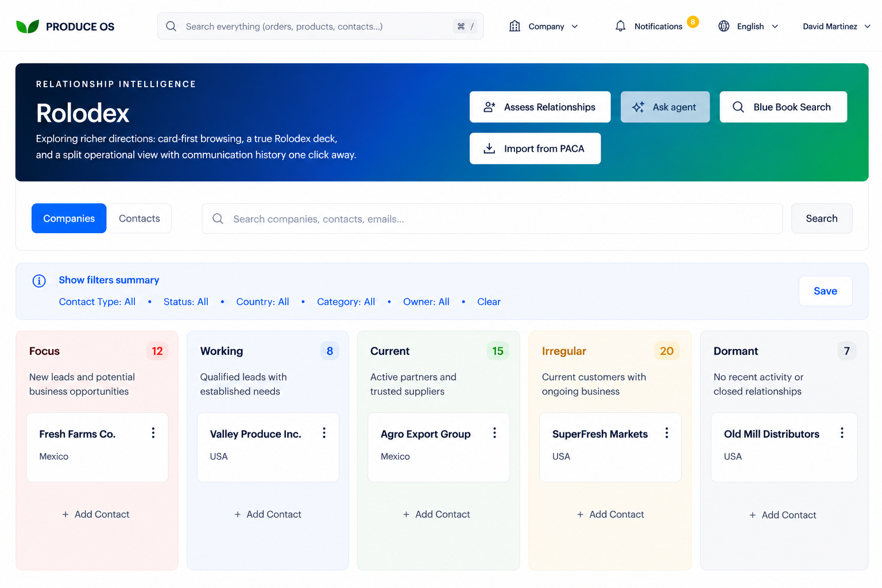Add Contact in the Working column
This screenshot has height=588, width=882.
tap(268, 514)
